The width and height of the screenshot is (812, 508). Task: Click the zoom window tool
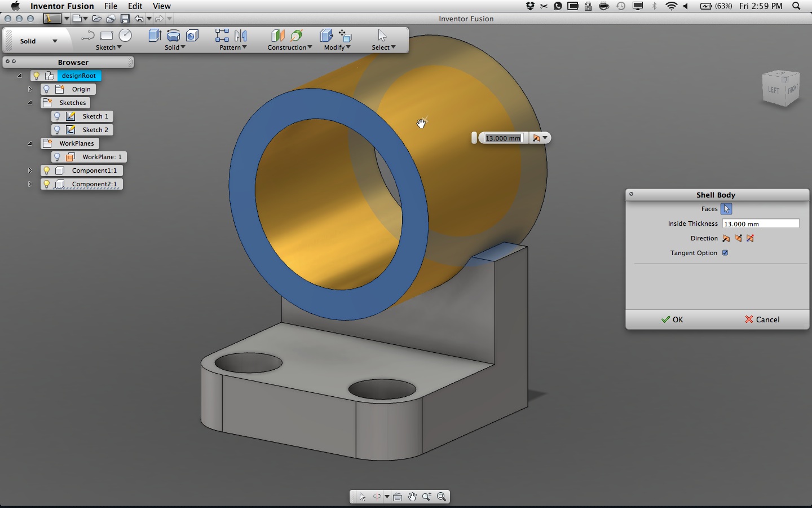click(442, 497)
